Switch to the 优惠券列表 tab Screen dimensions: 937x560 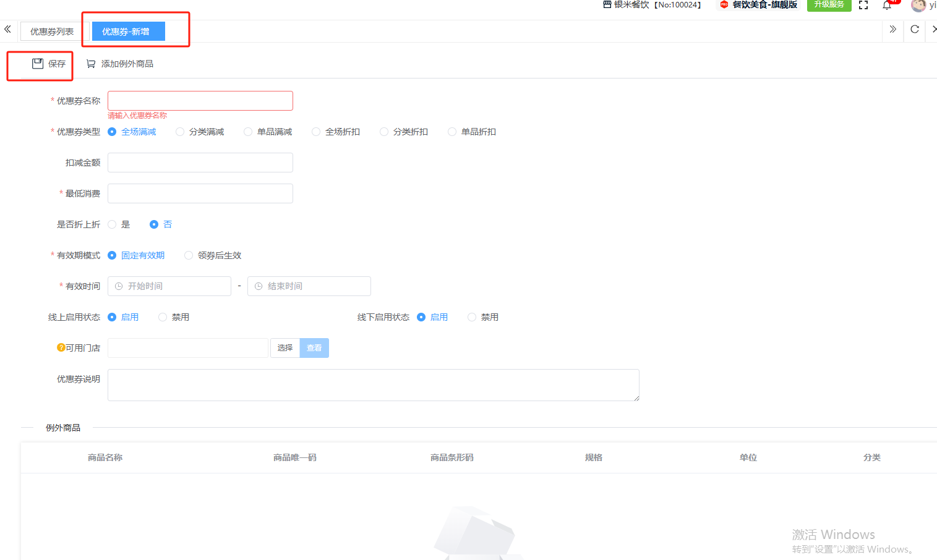coord(52,32)
